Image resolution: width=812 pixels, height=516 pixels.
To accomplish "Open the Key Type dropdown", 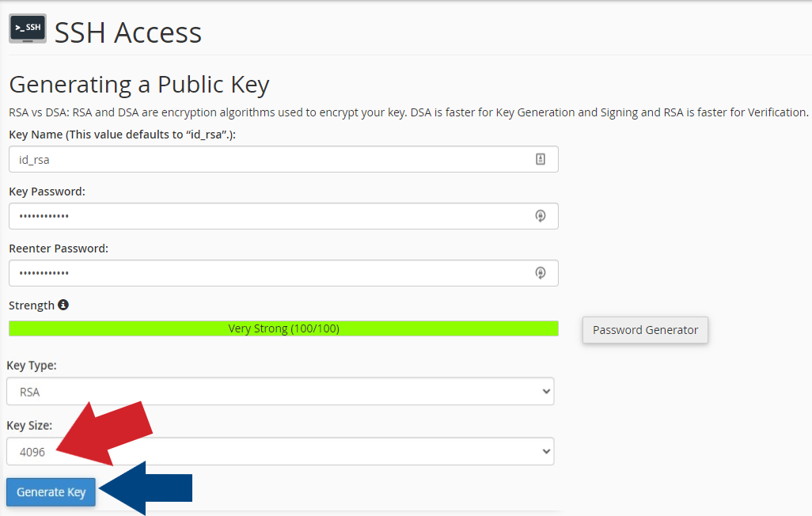I will [x=280, y=391].
